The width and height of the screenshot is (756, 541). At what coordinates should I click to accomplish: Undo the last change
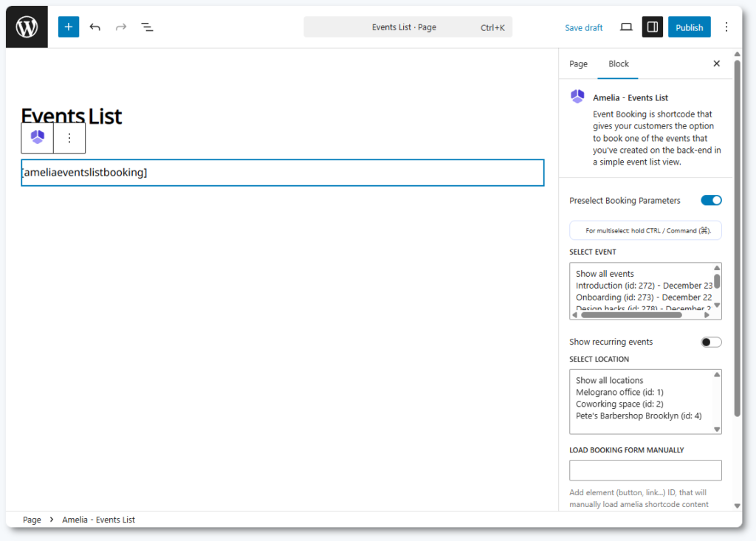[95, 27]
